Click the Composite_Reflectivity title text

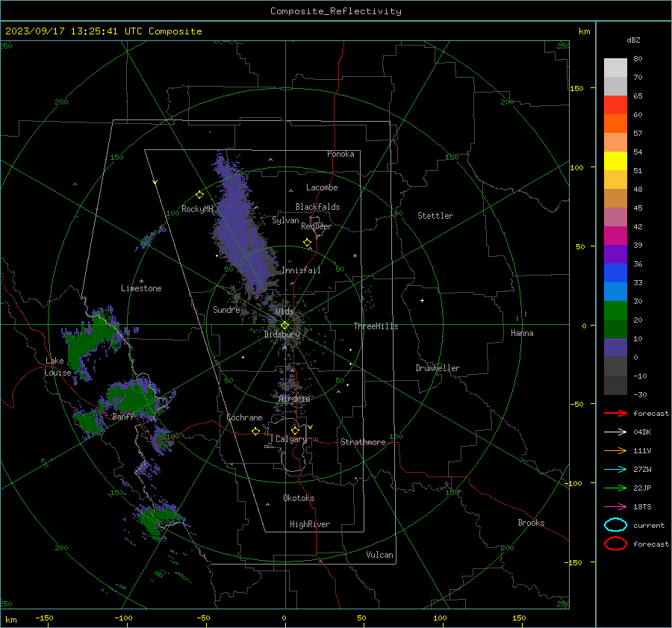tap(336, 11)
